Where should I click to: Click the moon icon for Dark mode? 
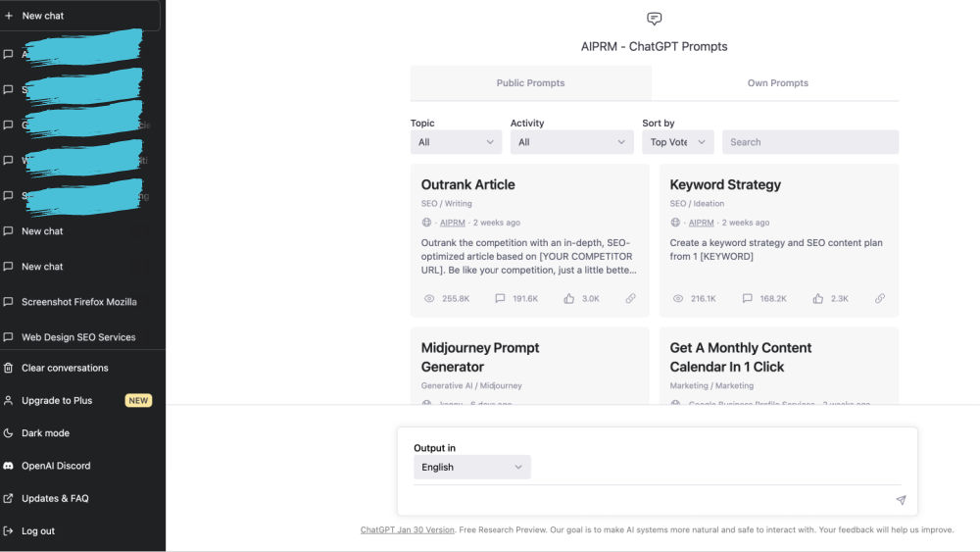(x=8, y=432)
